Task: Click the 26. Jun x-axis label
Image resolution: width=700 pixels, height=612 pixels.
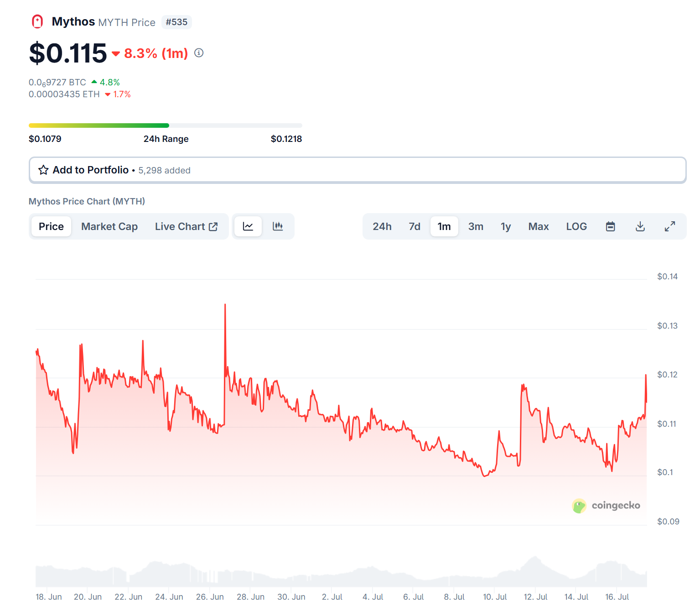Action: [210, 597]
